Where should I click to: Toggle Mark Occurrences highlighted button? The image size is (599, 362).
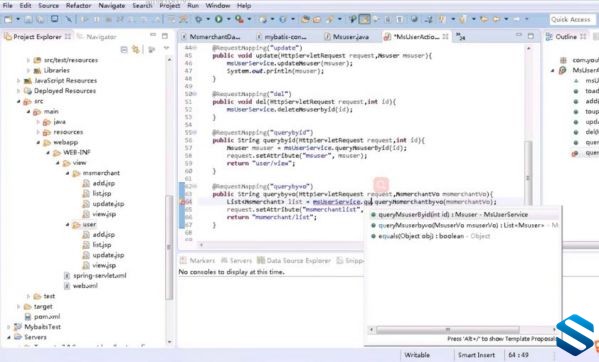tap(364, 19)
